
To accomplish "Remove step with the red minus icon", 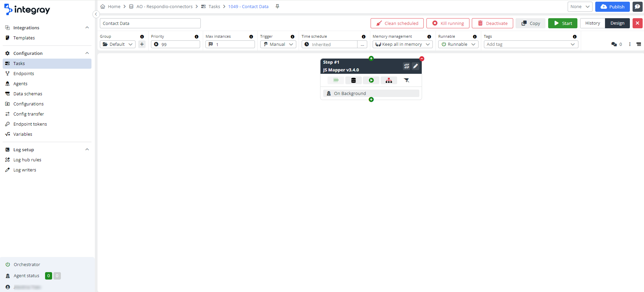I will pyautogui.click(x=422, y=59).
